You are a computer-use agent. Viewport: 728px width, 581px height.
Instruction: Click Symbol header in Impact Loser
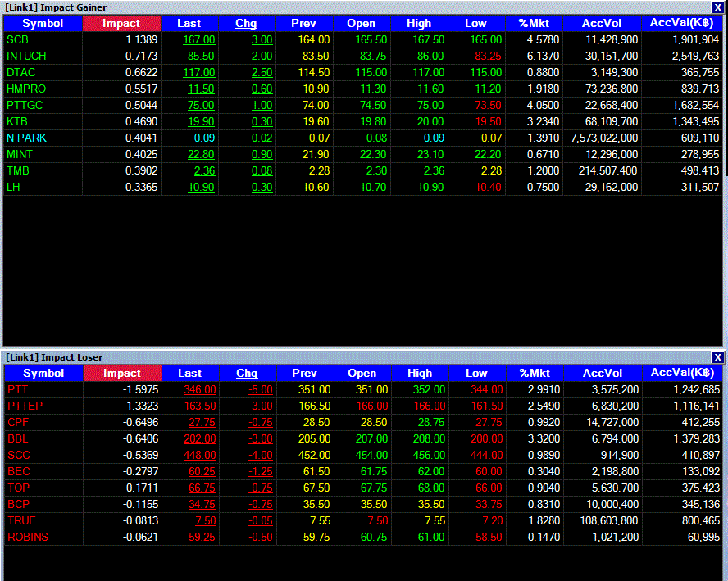pyautogui.click(x=43, y=373)
